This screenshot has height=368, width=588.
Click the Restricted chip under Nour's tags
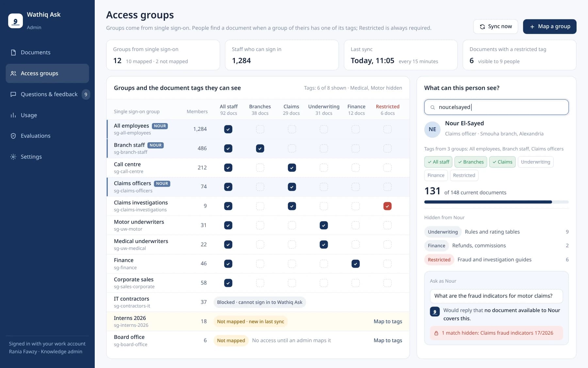[x=464, y=175]
